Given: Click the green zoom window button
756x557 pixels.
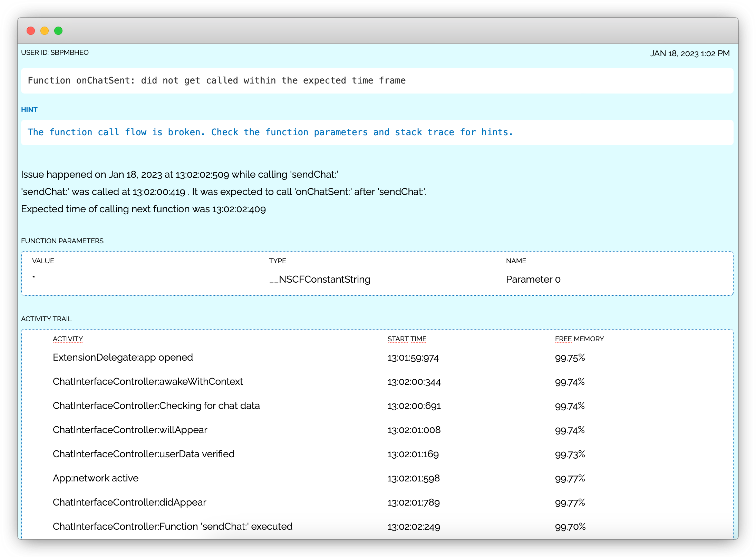Looking at the screenshot, I should 58,31.
